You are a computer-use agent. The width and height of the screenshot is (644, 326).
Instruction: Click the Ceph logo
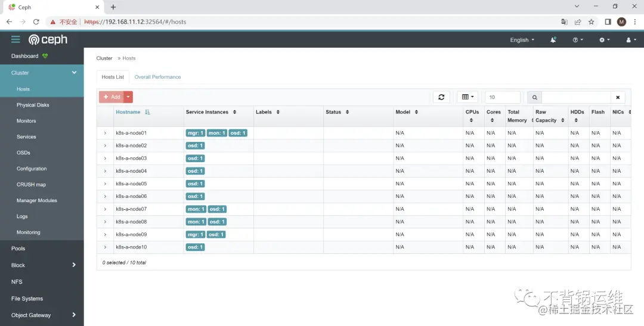point(48,39)
